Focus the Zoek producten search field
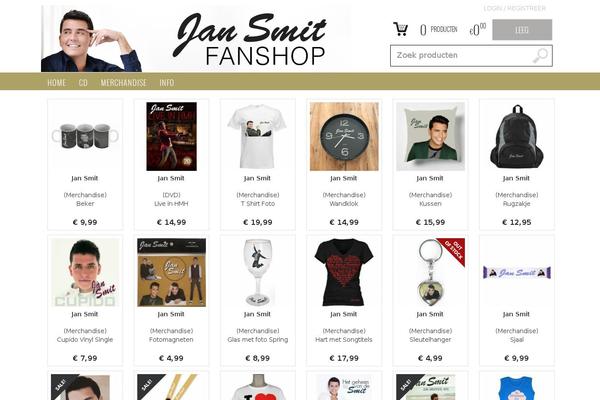The height and width of the screenshot is (400, 600). click(x=471, y=56)
